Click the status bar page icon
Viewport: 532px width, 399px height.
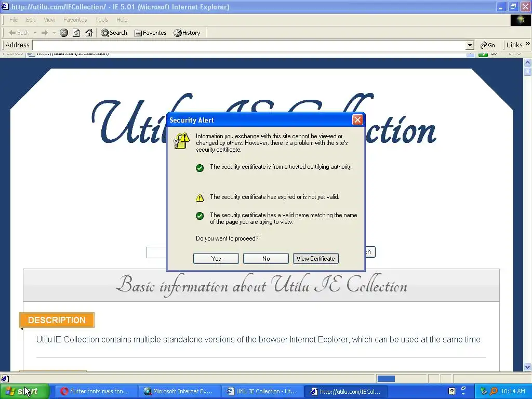pos(5,379)
